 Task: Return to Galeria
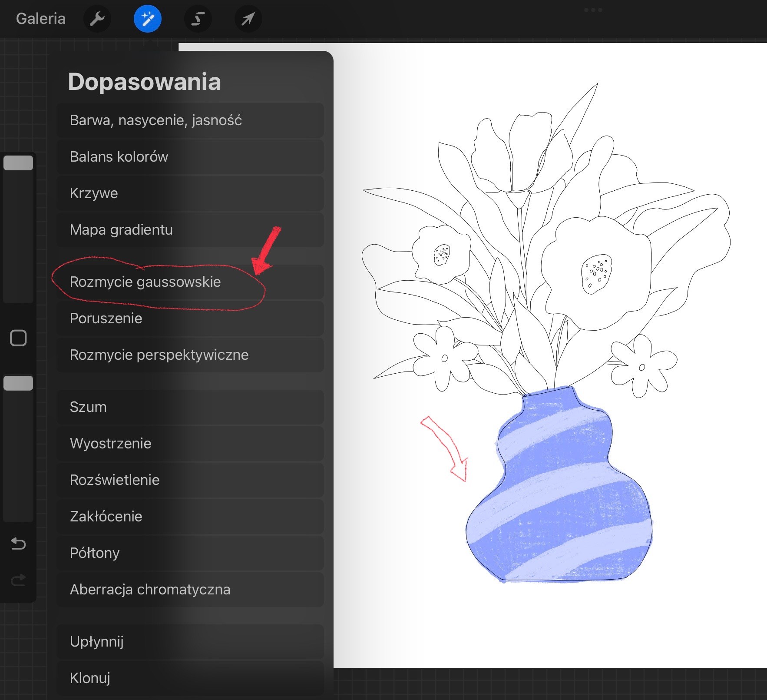41,19
